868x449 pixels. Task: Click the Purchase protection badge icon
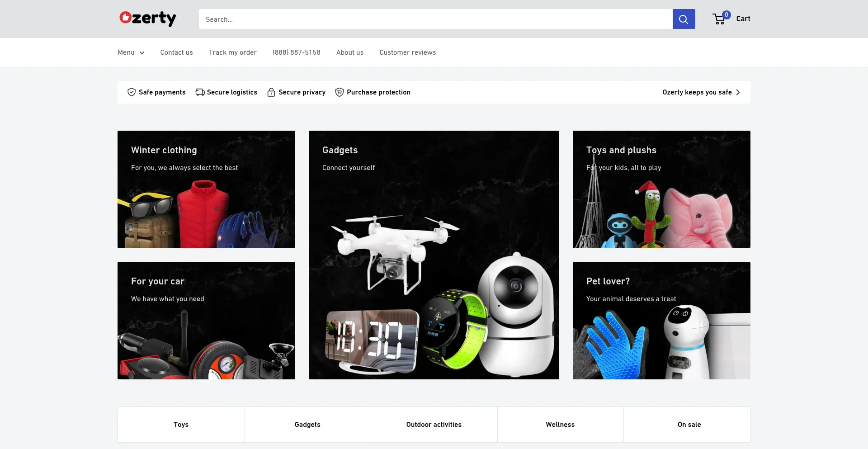(x=340, y=92)
